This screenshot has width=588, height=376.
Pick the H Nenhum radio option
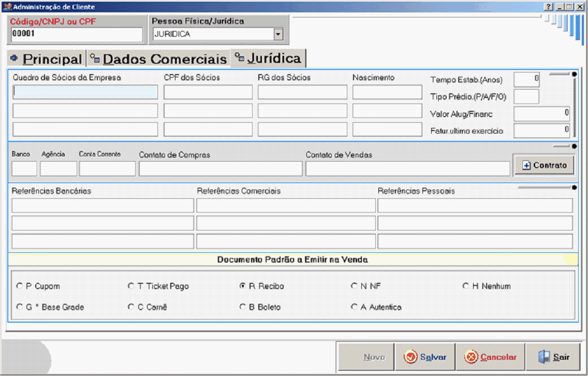coord(466,286)
